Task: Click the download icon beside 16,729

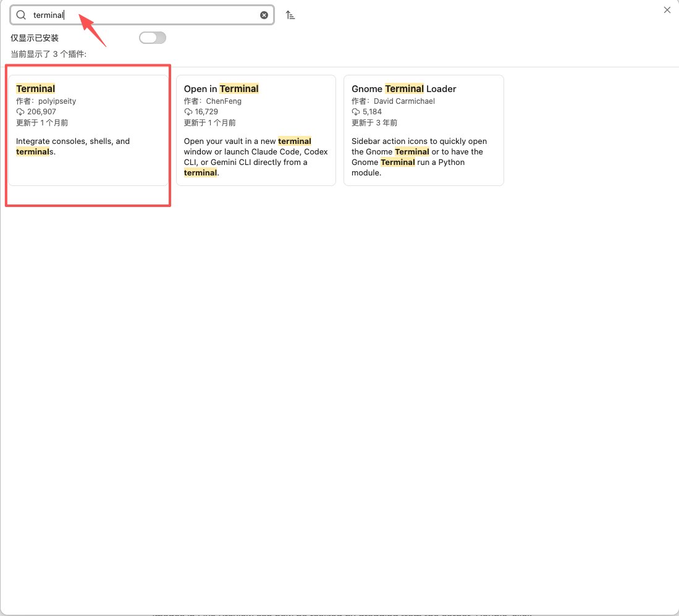Action: [188, 112]
